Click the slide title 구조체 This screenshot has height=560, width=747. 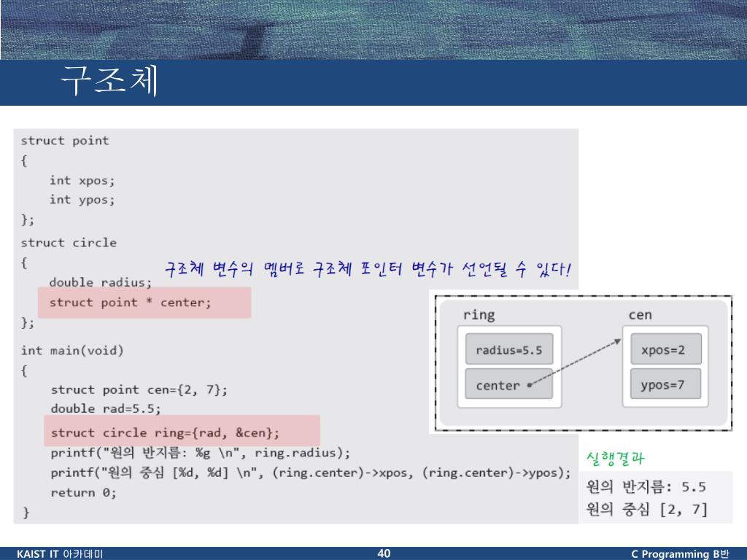(109, 80)
